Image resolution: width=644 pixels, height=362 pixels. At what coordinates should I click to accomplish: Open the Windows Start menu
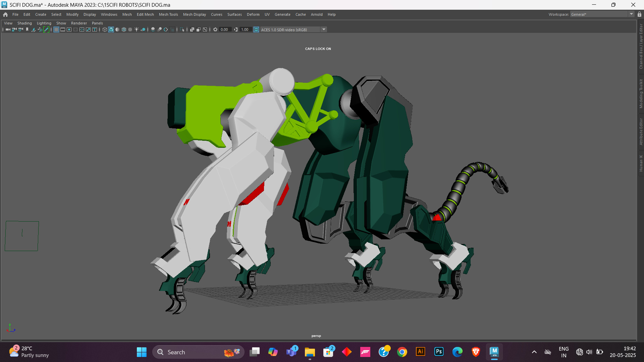142,352
